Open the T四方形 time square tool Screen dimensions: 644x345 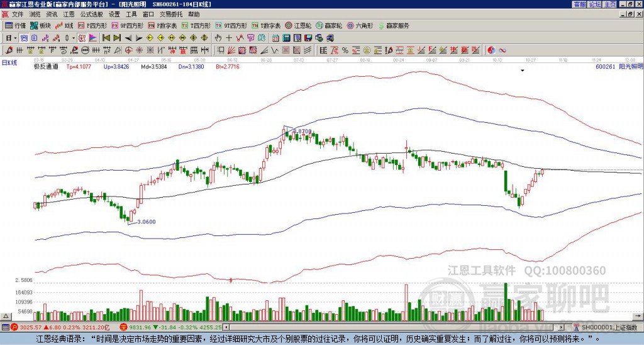[x=196, y=25]
